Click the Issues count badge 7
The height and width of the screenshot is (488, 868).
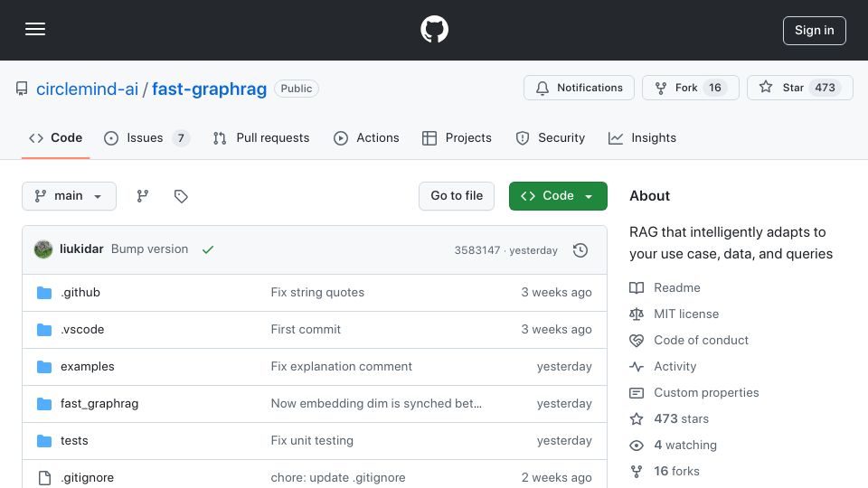(181, 137)
